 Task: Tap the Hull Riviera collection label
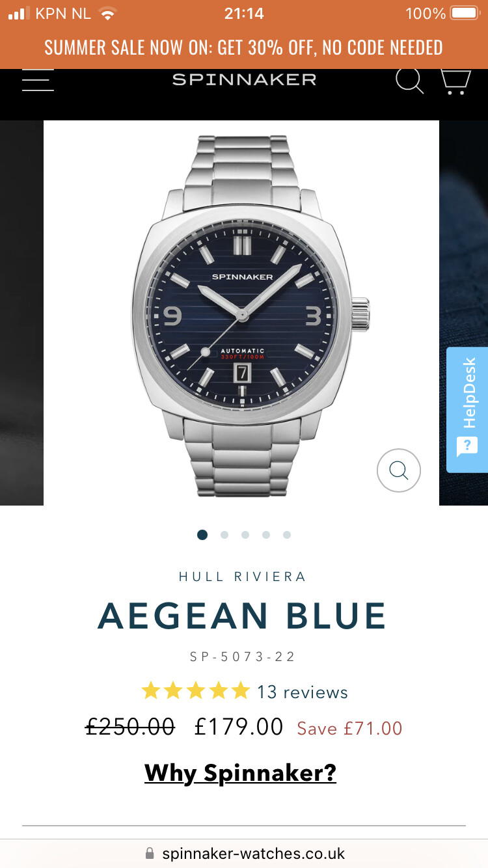(x=242, y=576)
